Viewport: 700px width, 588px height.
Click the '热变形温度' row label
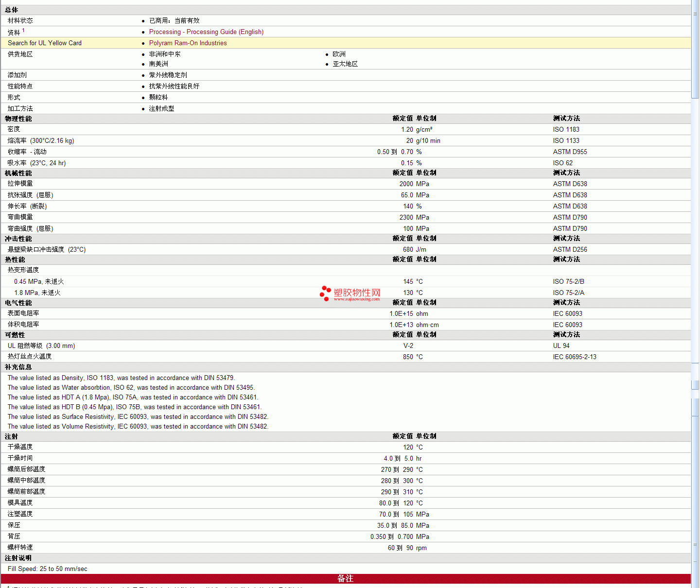pos(23,270)
